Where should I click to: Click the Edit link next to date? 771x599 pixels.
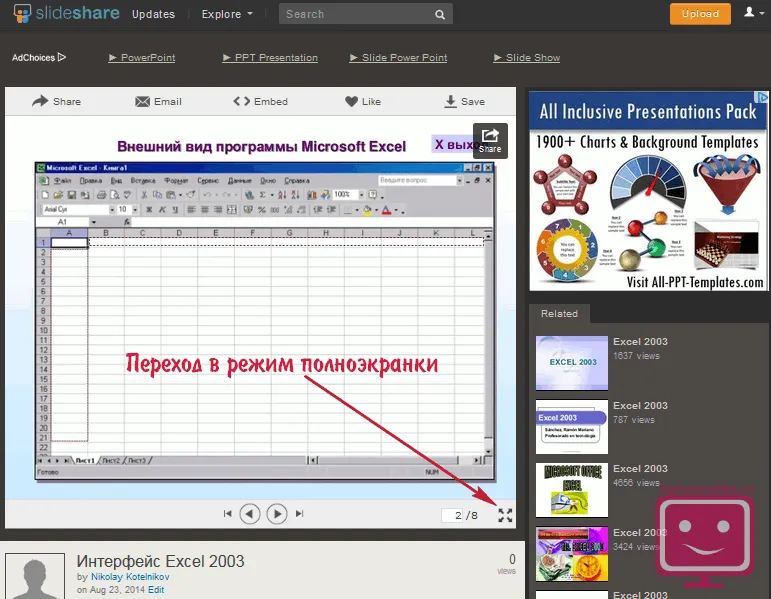pyautogui.click(x=156, y=590)
